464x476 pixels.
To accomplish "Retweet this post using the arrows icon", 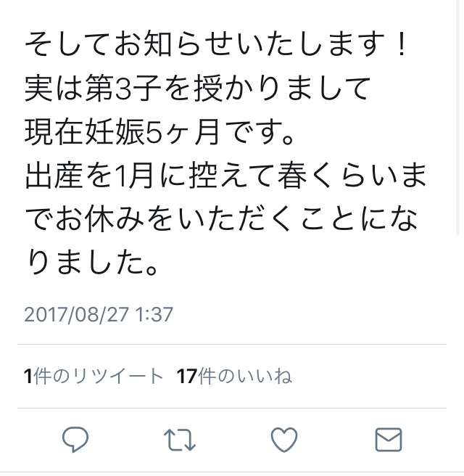I will click(180, 440).
